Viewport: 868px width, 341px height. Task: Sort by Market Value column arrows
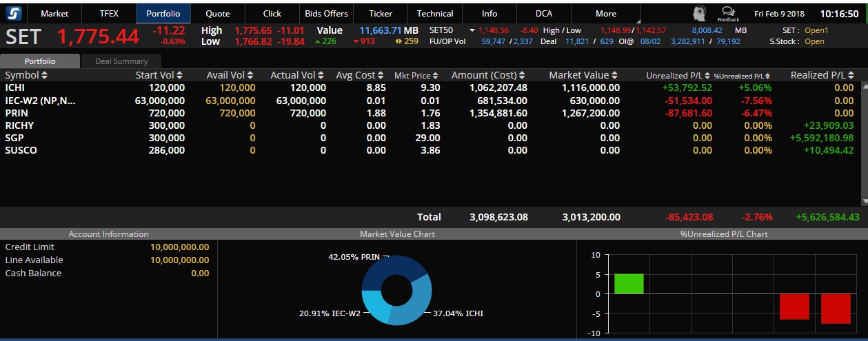click(614, 75)
